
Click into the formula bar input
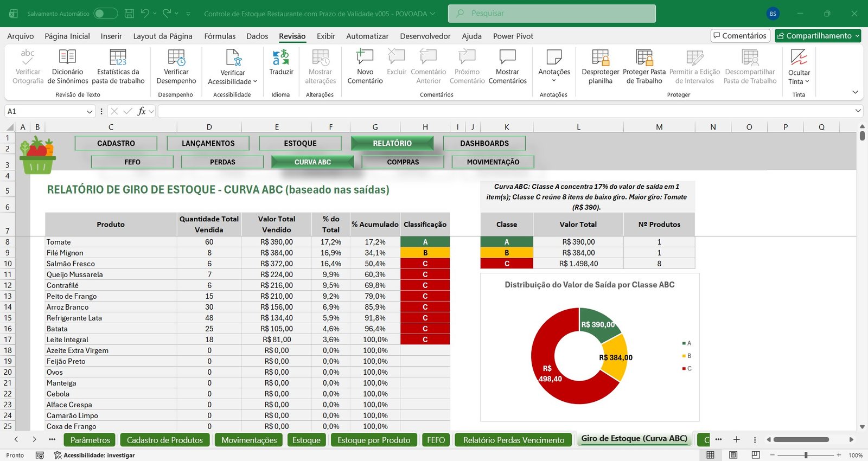click(x=505, y=111)
